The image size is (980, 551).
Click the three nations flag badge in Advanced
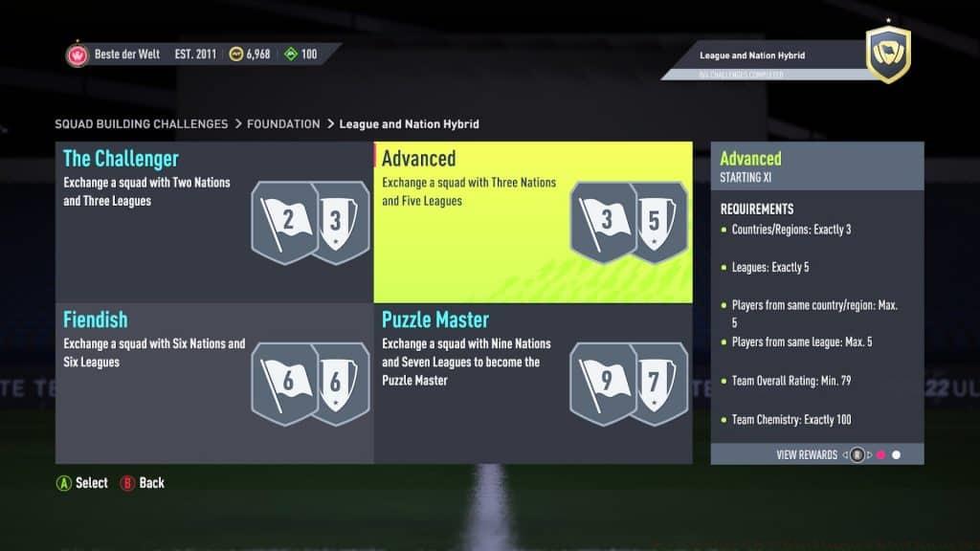[x=604, y=222]
